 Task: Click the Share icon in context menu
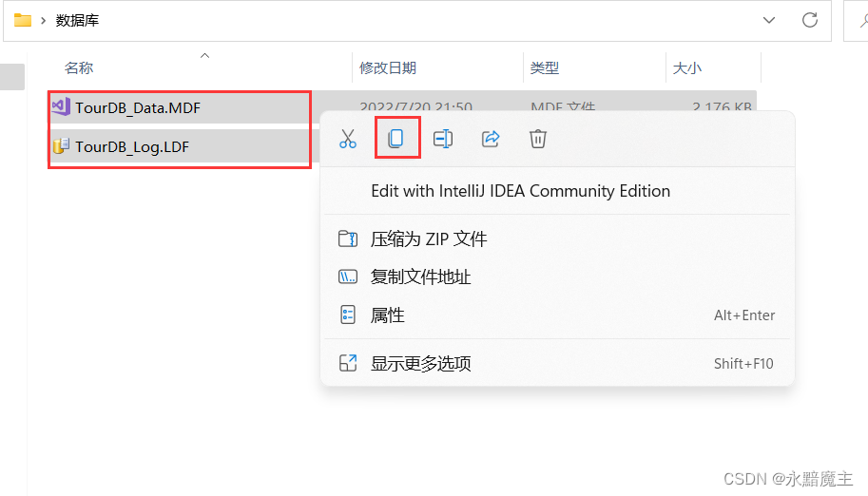[491, 139]
